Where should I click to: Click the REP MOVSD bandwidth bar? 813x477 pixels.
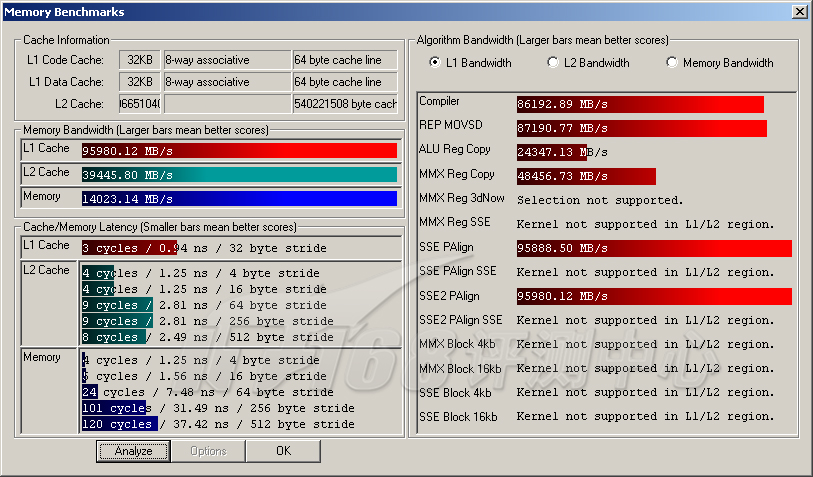(641, 128)
